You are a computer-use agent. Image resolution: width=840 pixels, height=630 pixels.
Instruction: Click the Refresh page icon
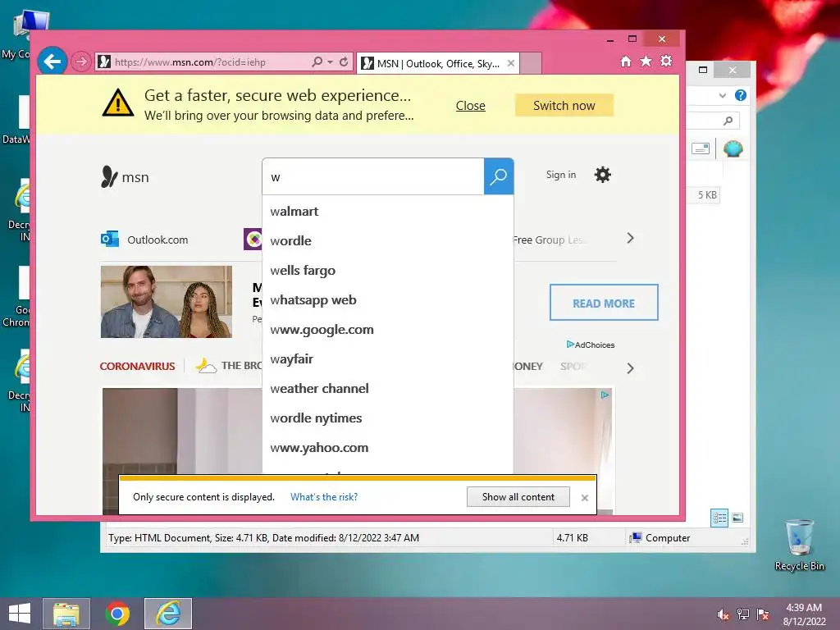click(x=344, y=62)
